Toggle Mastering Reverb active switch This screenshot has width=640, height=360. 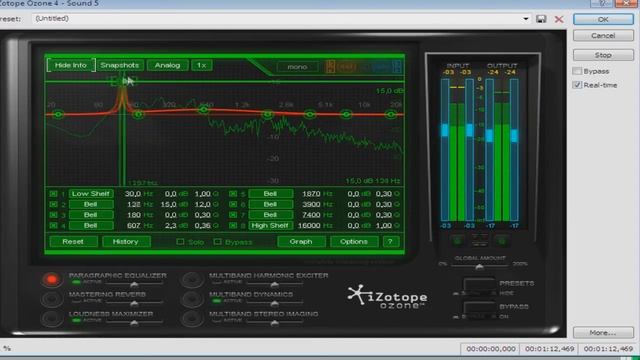(76, 301)
